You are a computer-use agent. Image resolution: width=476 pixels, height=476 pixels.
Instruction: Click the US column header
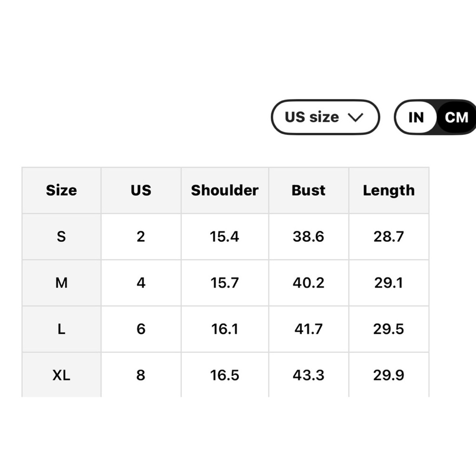coord(141,190)
